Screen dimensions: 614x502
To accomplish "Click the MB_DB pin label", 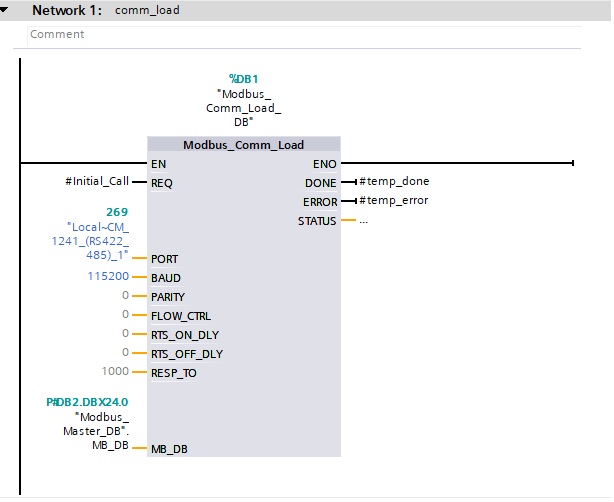I will pyautogui.click(x=169, y=449).
